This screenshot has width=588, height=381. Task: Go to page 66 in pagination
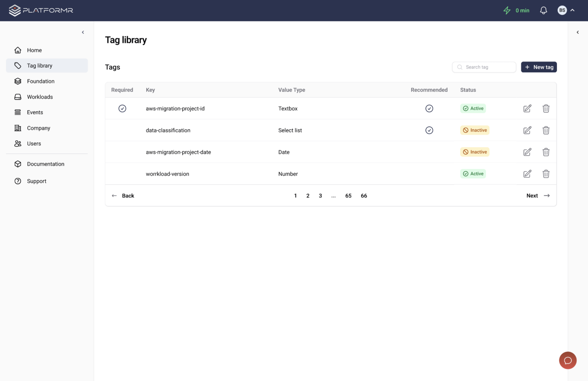[x=364, y=195]
